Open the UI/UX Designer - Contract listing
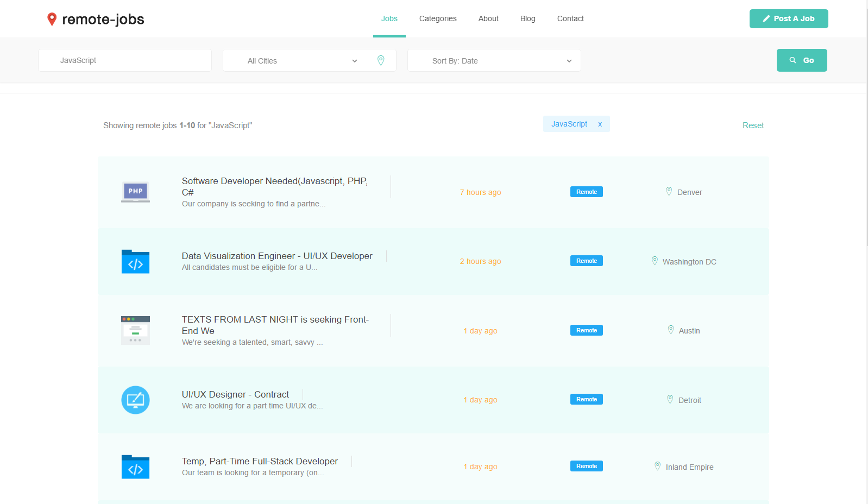This screenshot has width=868, height=504. pyautogui.click(x=235, y=394)
